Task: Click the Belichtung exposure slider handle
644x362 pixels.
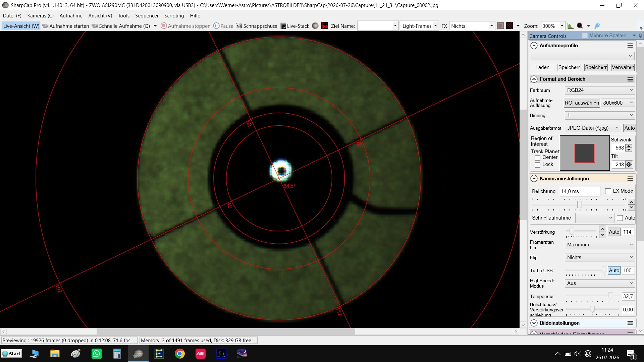Action: click(580, 204)
